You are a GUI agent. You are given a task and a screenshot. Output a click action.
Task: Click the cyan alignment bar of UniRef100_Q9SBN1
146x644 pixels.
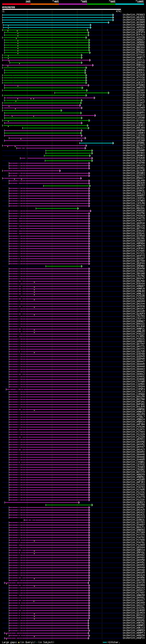coord(96,143)
